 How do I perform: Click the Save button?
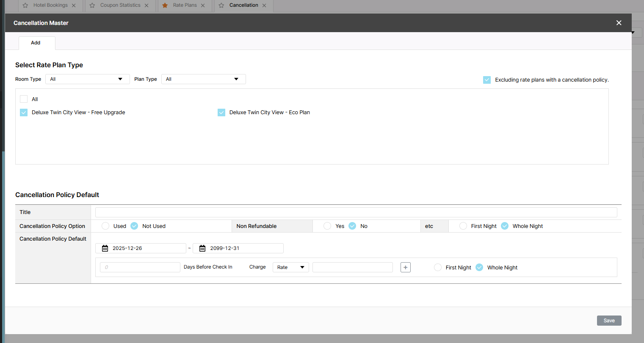609,321
